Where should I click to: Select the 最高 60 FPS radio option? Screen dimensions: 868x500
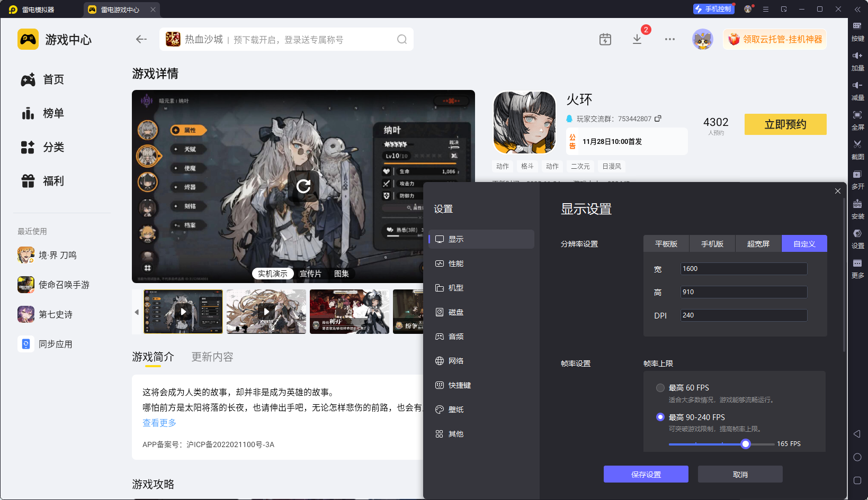(x=660, y=388)
